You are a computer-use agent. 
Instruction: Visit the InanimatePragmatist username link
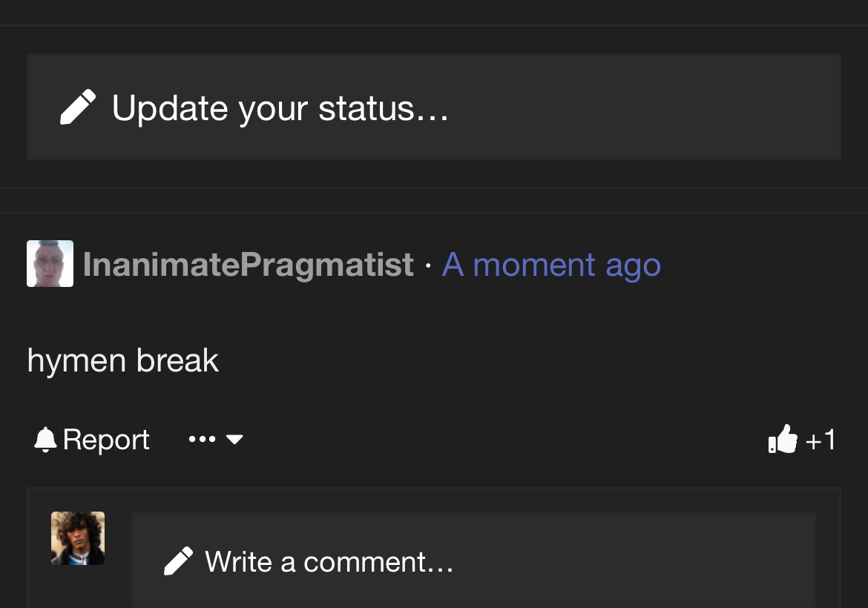click(x=248, y=265)
